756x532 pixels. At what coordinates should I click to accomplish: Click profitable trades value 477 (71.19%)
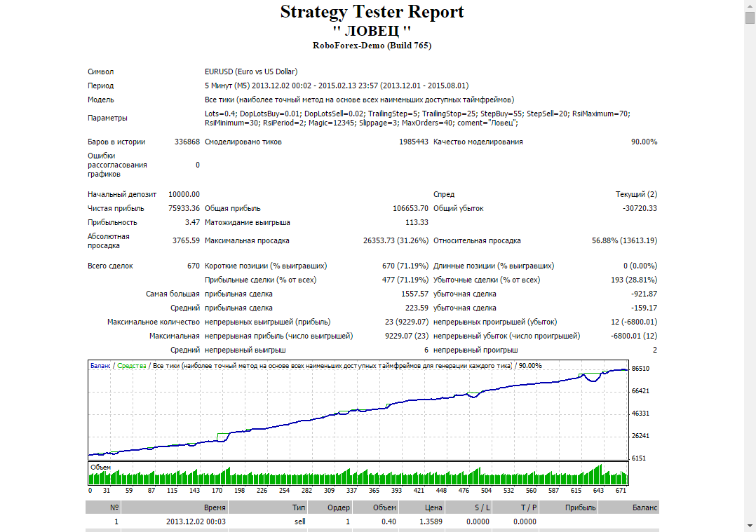click(x=405, y=280)
